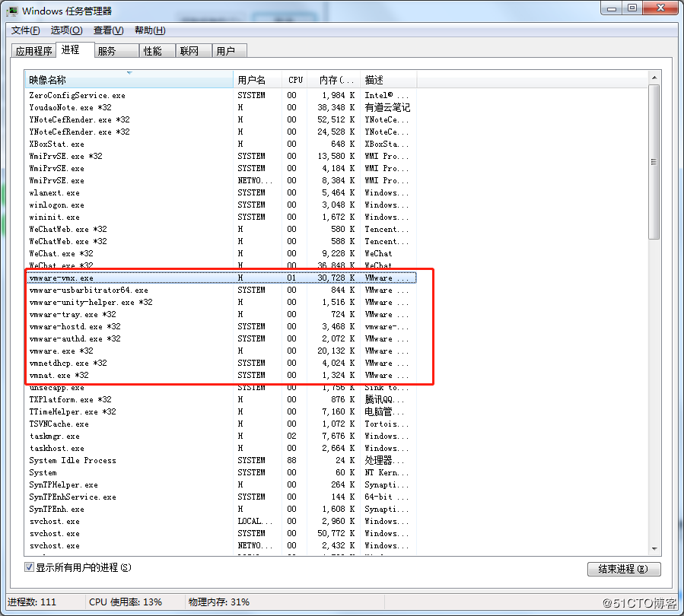Click scrollbar up arrow in process list

(654, 78)
